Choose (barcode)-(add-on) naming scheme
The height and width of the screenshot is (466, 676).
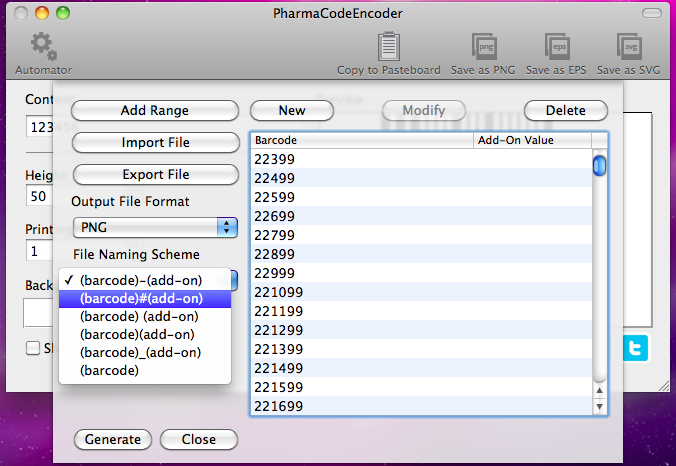coord(145,280)
